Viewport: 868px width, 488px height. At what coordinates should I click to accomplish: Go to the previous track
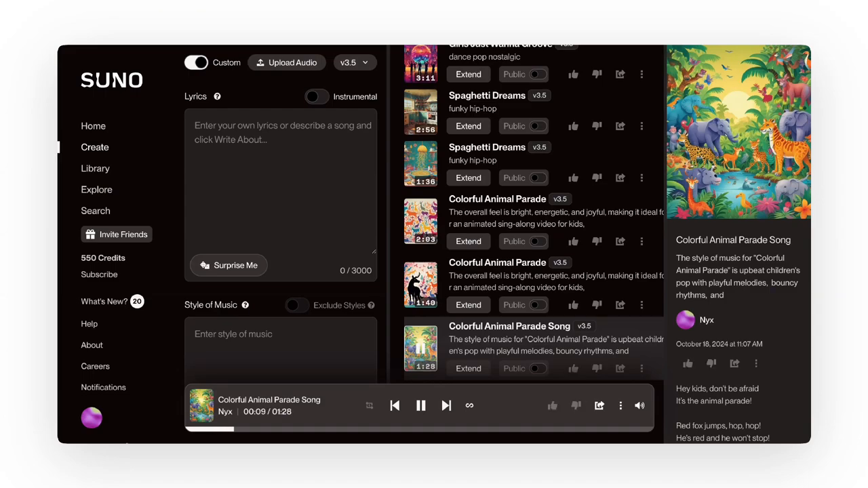coord(395,405)
